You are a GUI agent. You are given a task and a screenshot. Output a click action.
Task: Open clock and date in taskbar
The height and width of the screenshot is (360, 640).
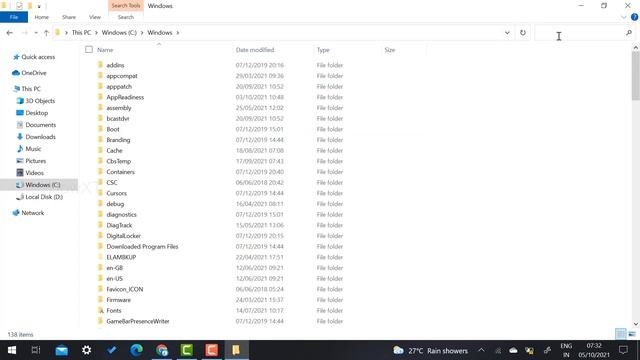pos(594,350)
